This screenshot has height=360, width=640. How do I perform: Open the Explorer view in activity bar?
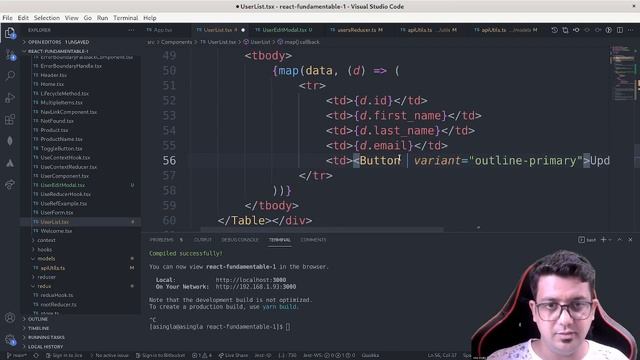pos(10,33)
